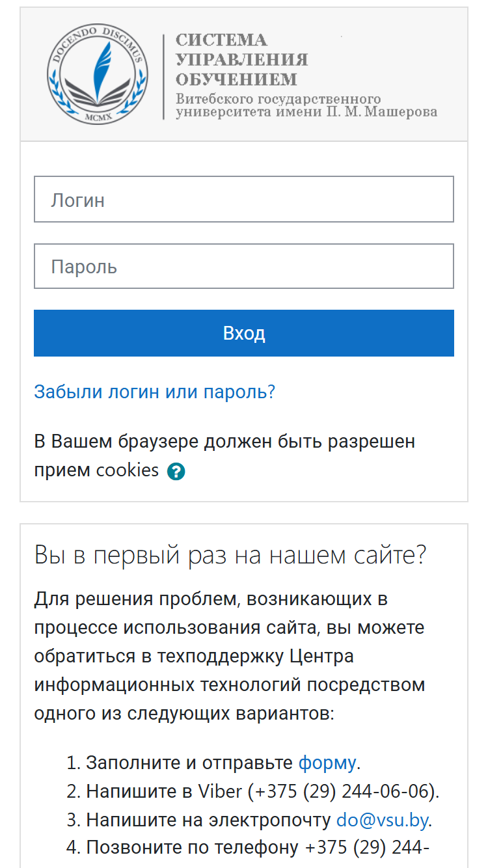Click the MCMX inscription on the emblem
This screenshot has width=488, height=868.
pyautogui.click(x=98, y=116)
